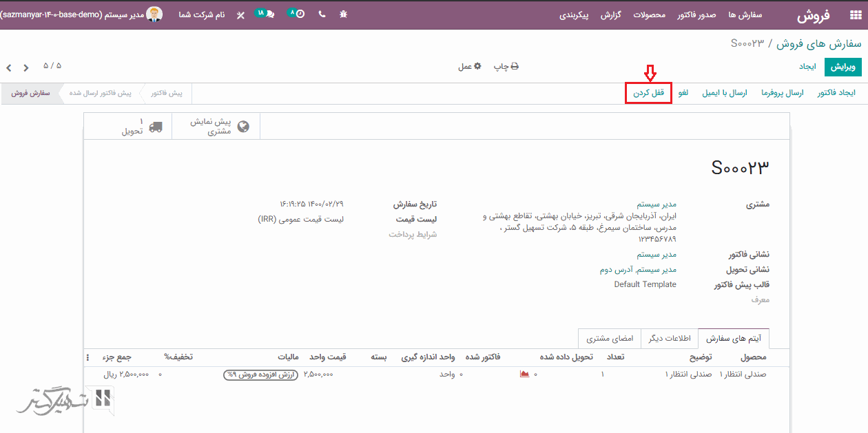Open the discuss messages icon
Image resolution: width=868 pixels, height=433 pixels.
point(265,14)
